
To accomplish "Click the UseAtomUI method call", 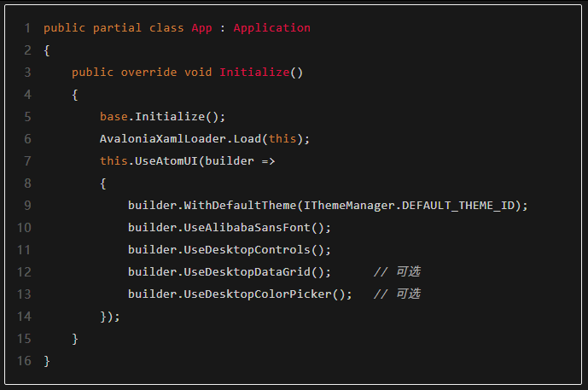I will tap(163, 161).
